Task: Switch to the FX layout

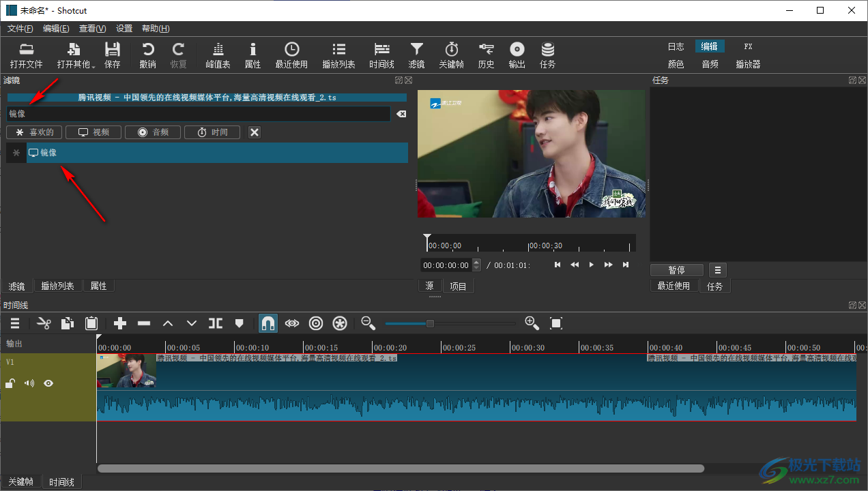Action: (x=748, y=46)
